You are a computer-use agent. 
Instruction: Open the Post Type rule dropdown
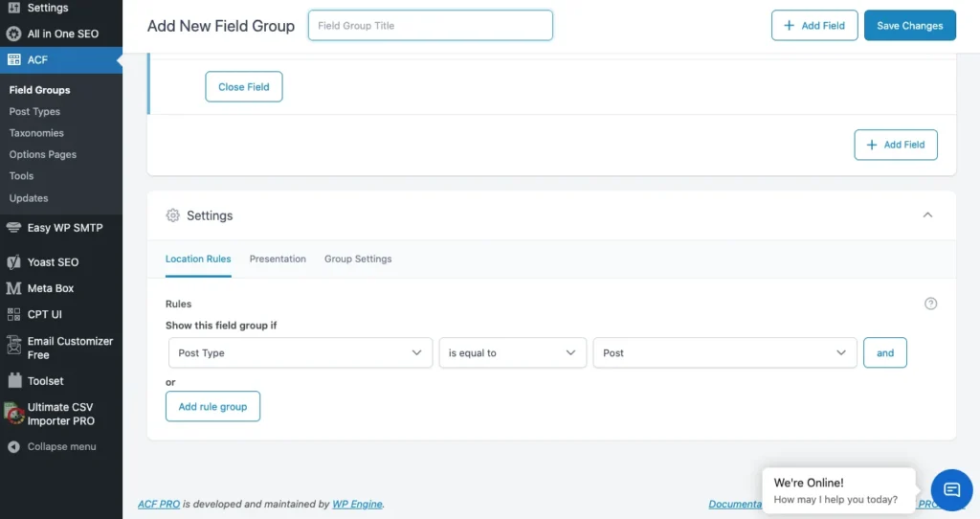[x=300, y=352]
